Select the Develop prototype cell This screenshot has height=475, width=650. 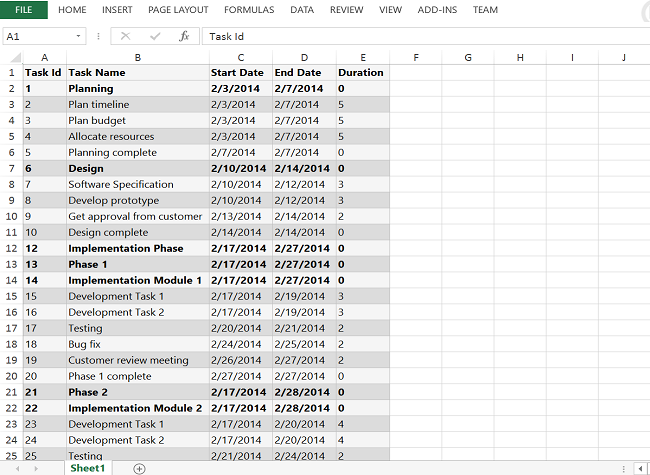138,200
